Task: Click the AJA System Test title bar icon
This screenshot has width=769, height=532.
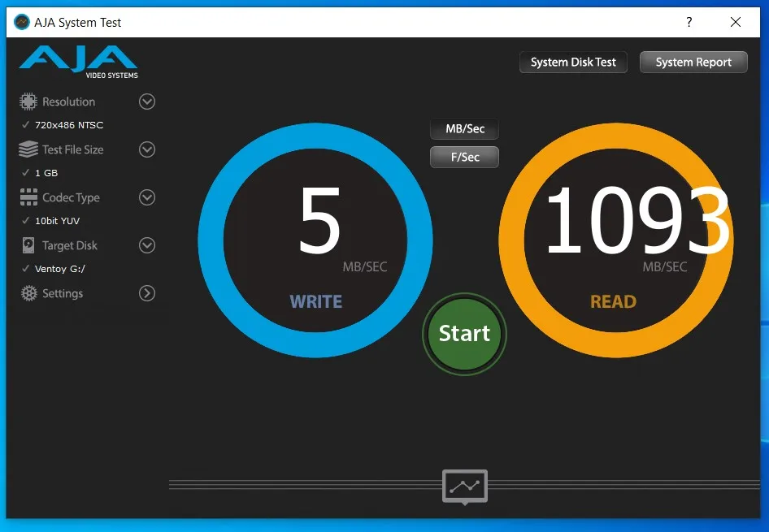Action: (x=22, y=22)
